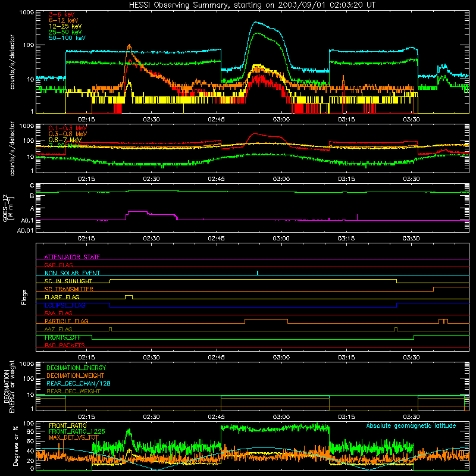This screenshot has width=476, height=476.
Task: Select the REAR_DEC_WEIGHT legend label
Action: coord(73,392)
